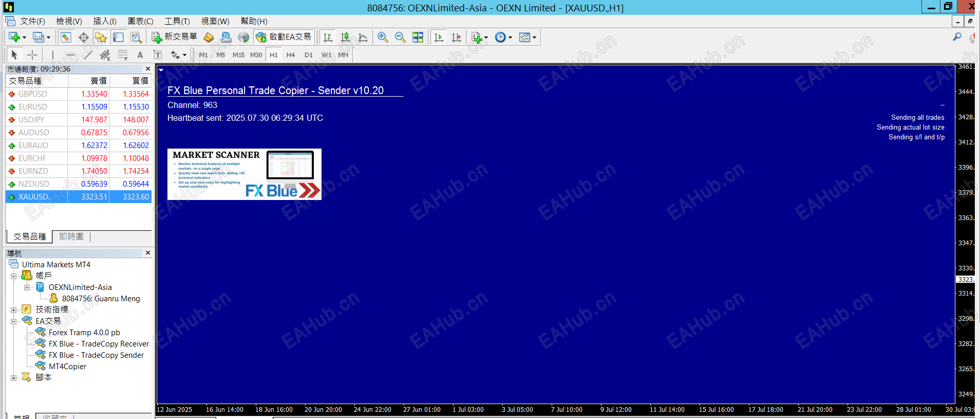Switch timeframe to H4

291,55
